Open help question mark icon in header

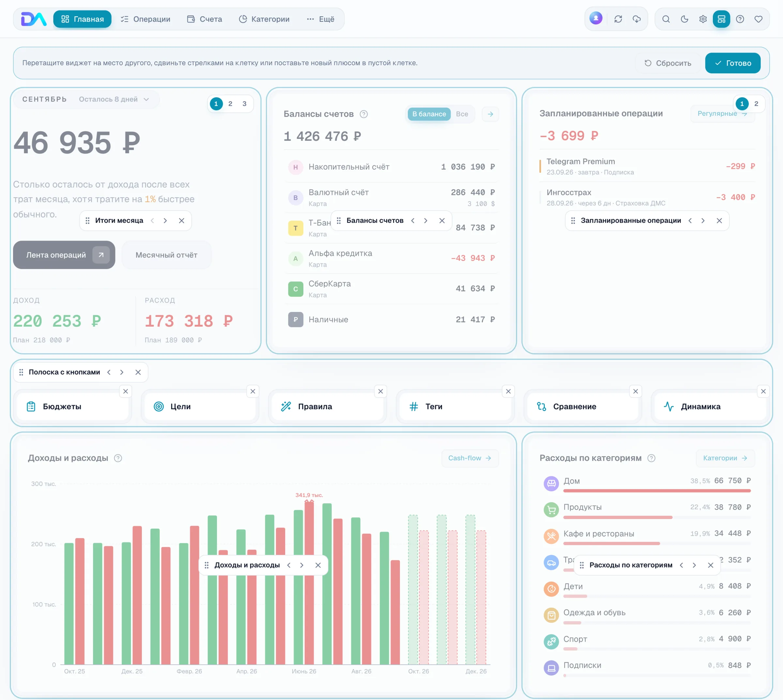click(x=740, y=19)
